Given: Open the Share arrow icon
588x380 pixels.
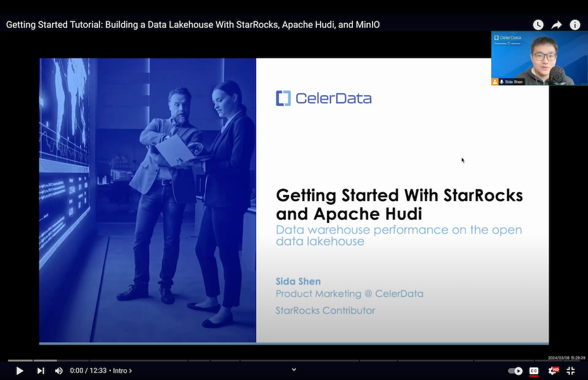Looking at the screenshot, I should click(x=556, y=25).
